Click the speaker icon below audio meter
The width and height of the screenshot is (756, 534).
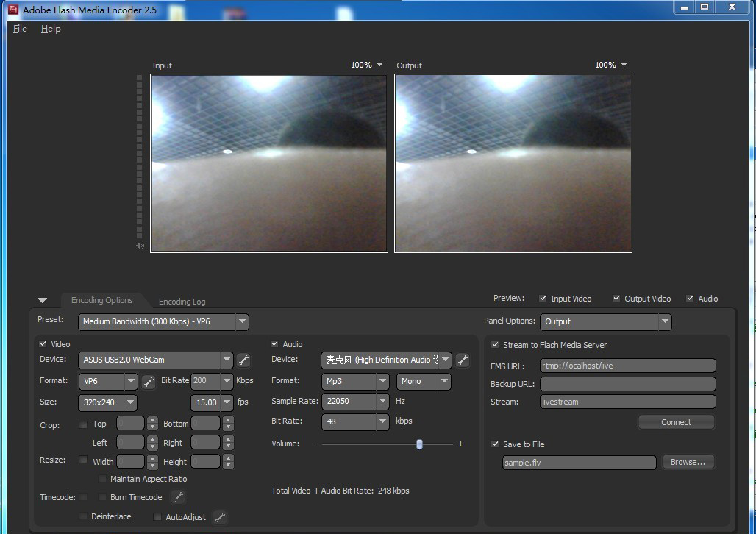140,246
